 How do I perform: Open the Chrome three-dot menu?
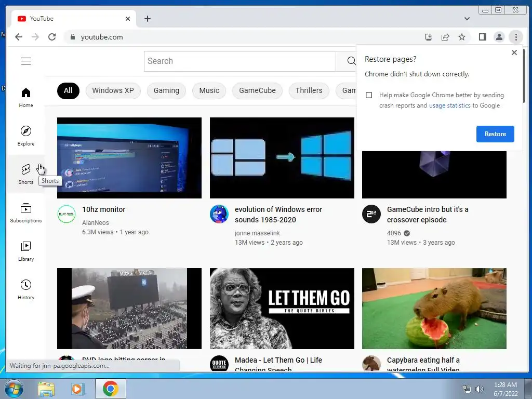pos(516,37)
